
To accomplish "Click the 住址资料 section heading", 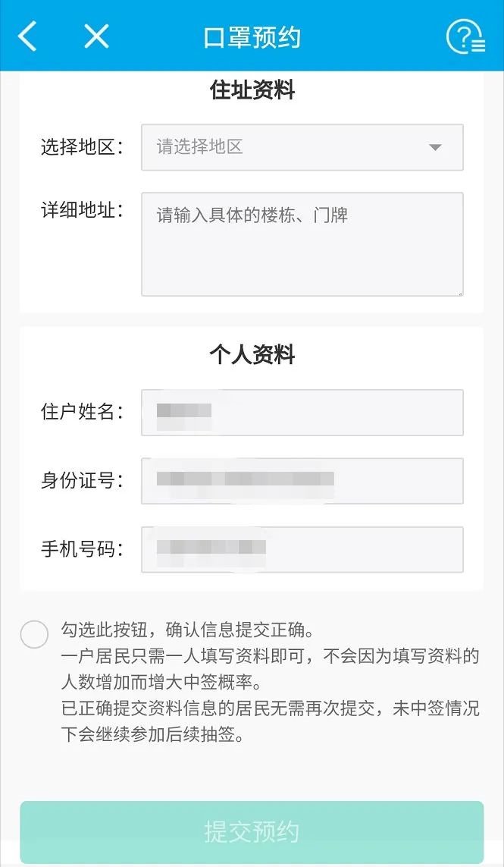I will (x=252, y=91).
